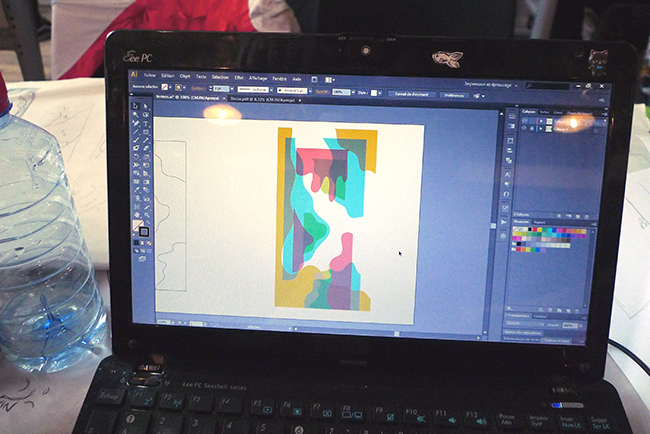This screenshot has width=650, height=434.
Task: Toggle visibility eye of the top layer
Action: (x=524, y=121)
